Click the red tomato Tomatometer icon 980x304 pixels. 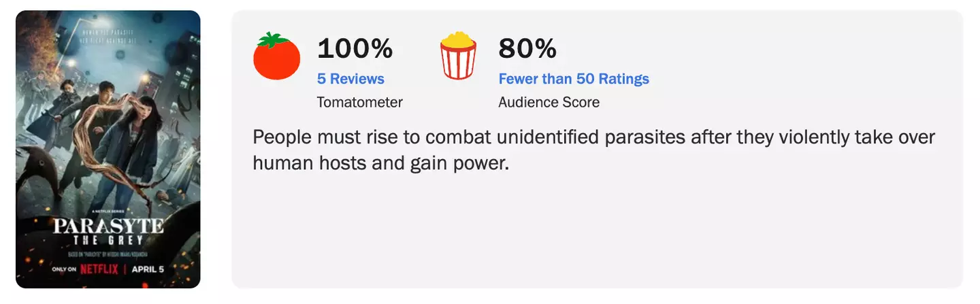point(276,56)
